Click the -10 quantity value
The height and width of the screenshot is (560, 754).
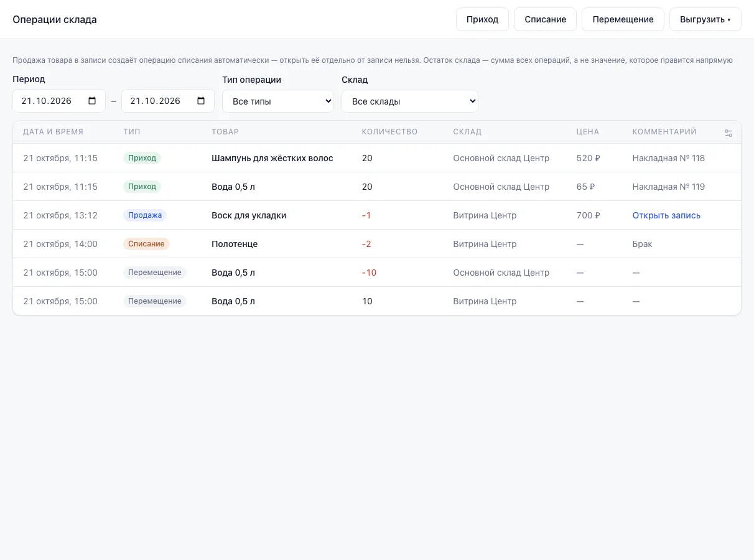[369, 273]
